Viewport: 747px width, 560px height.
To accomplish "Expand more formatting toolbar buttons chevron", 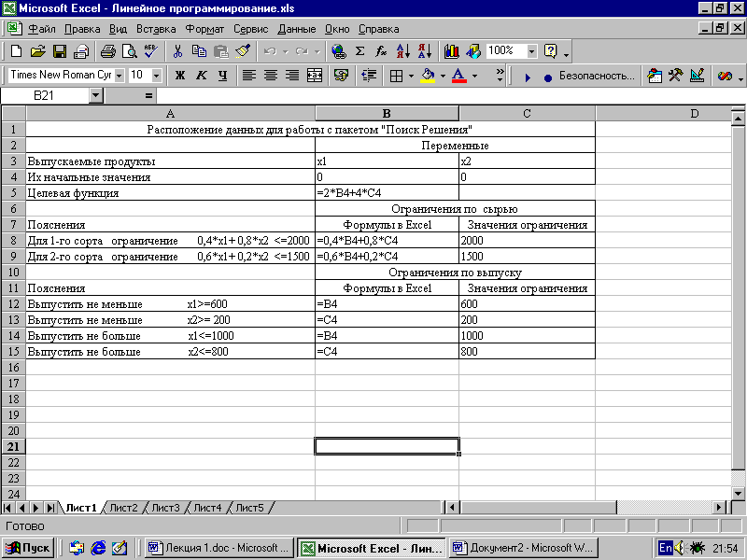I will click(500, 76).
